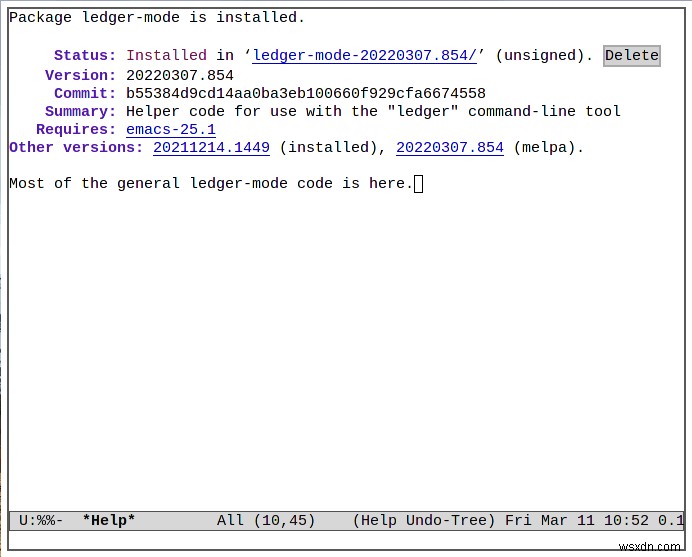Open the ledger-mode-20220307.854/ directory link
Viewport: 692px width, 557px height.
[x=365, y=56]
